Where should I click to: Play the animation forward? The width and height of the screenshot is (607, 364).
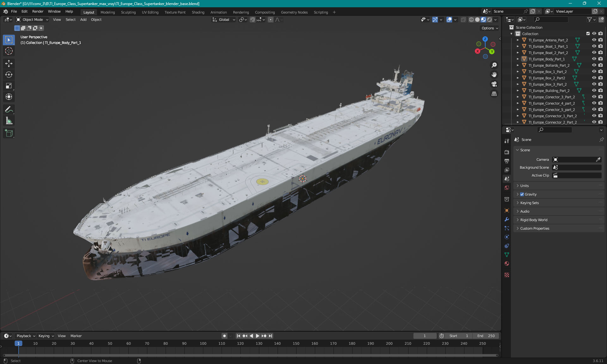257,336
